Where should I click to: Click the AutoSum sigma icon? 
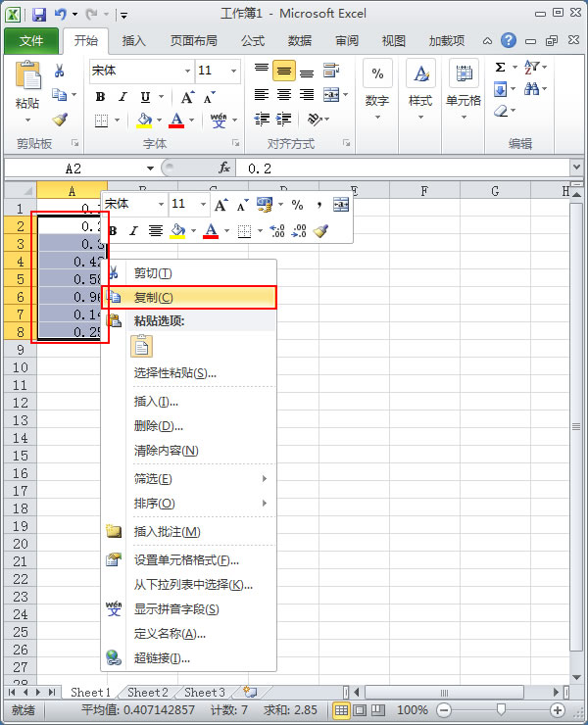click(500, 67)
